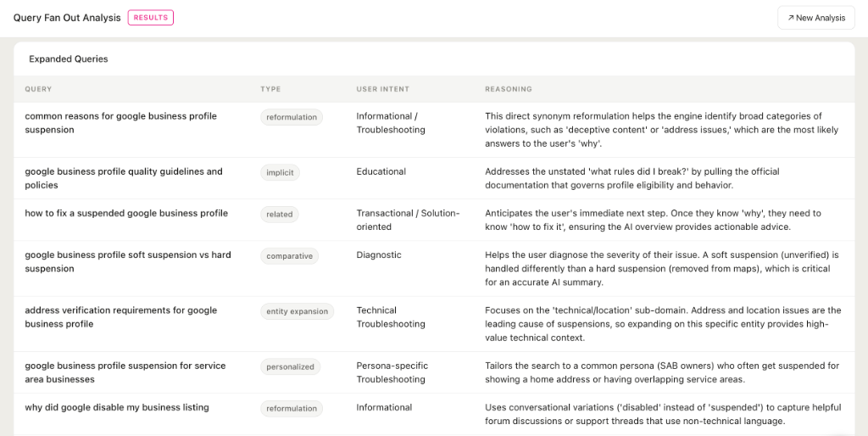Select query 'common reasons for google business profile suspension'
868x436 pixels.
pyautogui.click(x=120, y=123)
